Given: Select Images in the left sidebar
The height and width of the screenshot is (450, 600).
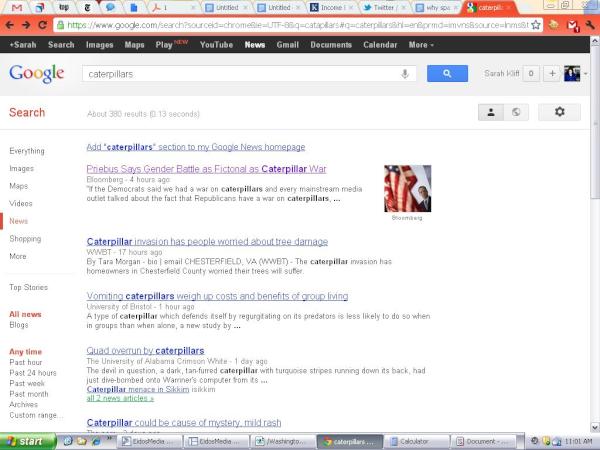Looking at the screenshot, I should pos(21,168).
